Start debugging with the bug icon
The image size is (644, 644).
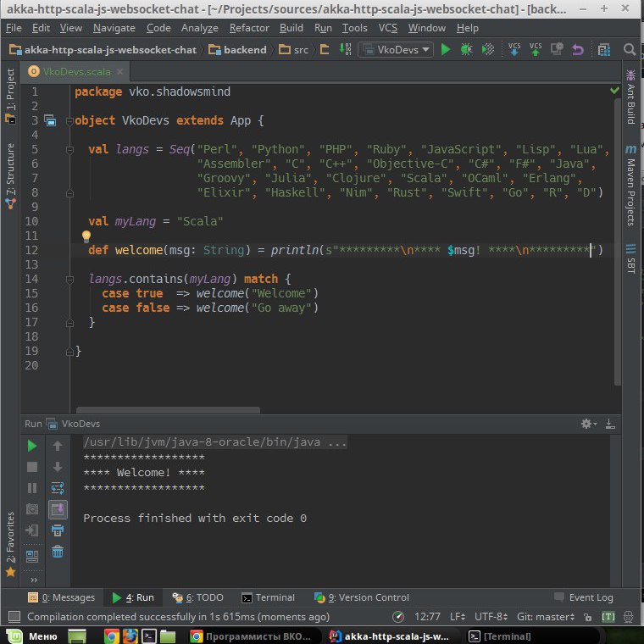(466, 50)
